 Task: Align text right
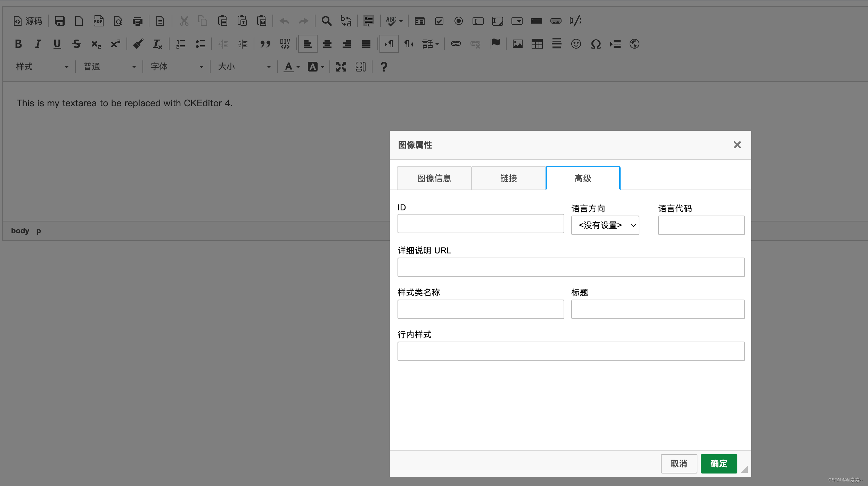pyautogui.click(x=347, y=44)
